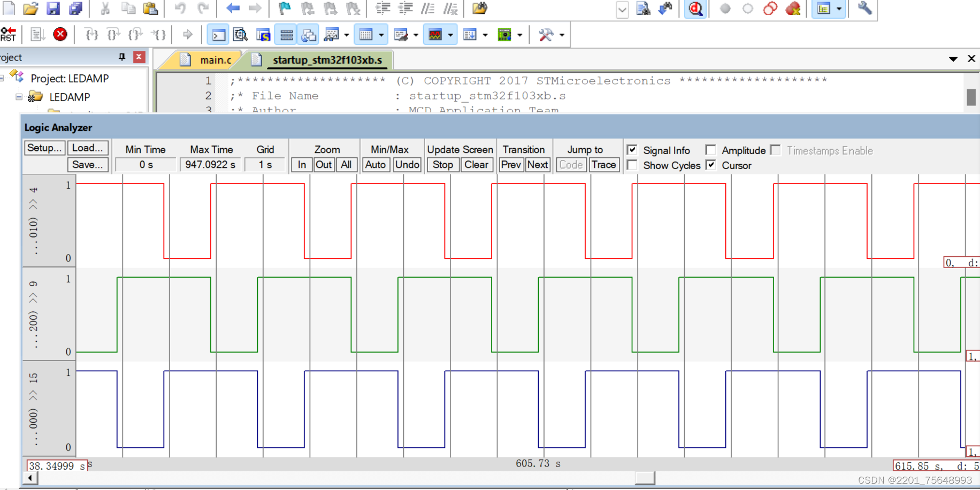
Task: Open Serial windows dropdown arrow
Action: 416,35
